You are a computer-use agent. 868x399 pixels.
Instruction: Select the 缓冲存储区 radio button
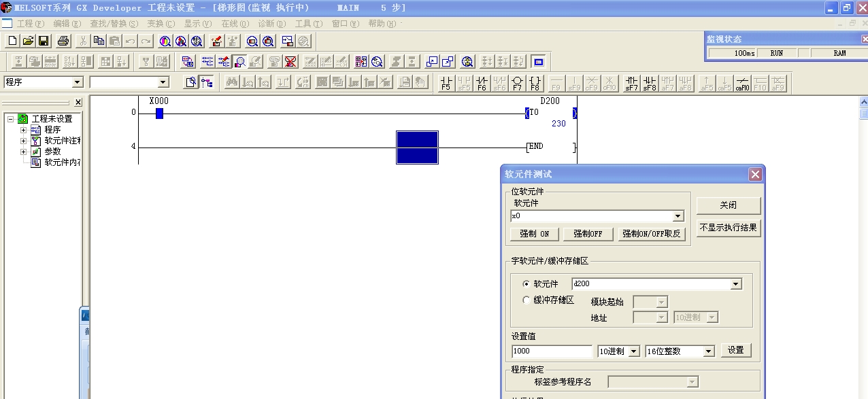pos(525,300)
